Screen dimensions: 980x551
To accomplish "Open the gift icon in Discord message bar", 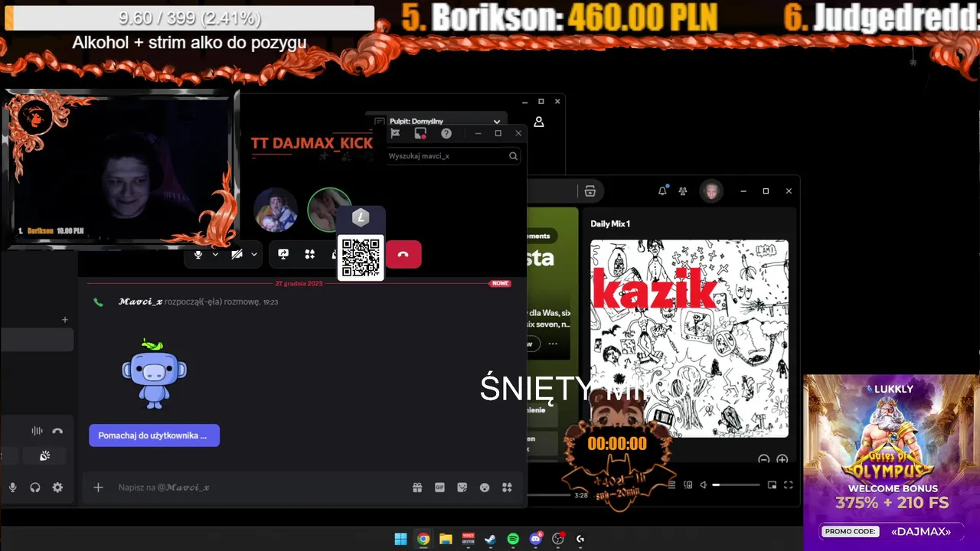I will tap(417, 487).
